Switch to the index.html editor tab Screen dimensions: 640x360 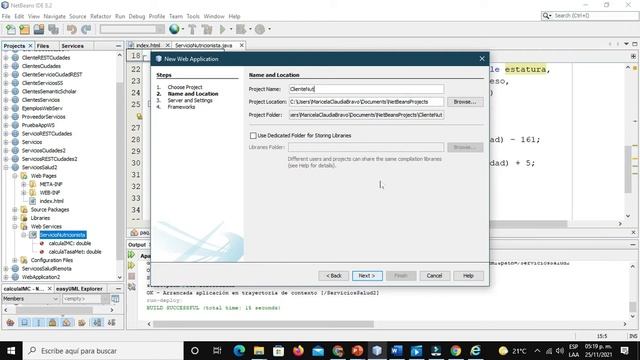pos(148,45)
